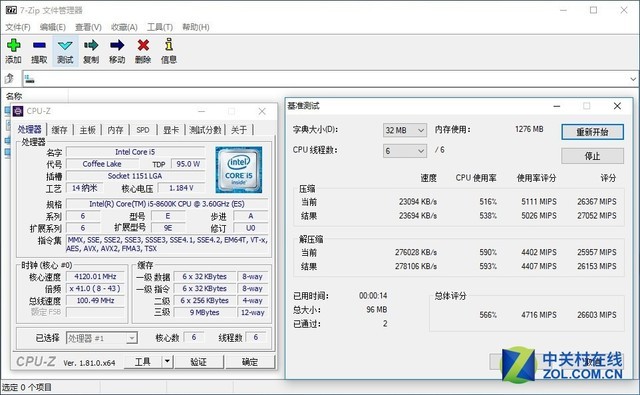
Task: Open the Help (帮助) menu
Action: (x=196, y=27)
